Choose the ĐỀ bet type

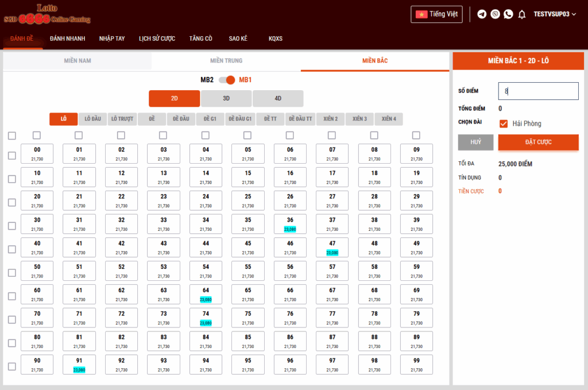click(152, 119)
